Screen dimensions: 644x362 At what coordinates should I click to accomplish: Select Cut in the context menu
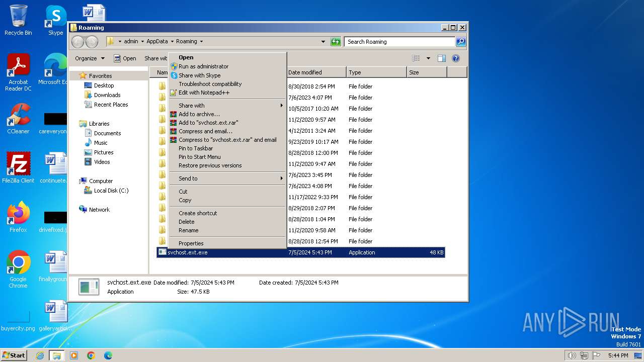point(227,192)
